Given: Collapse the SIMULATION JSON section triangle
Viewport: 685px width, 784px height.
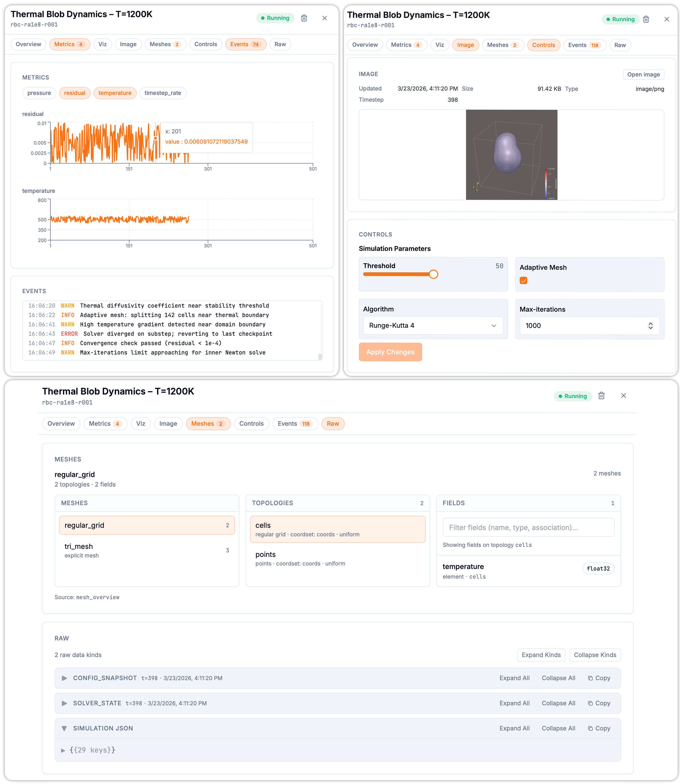Looking at the screenshot, I should pos(64,728).
